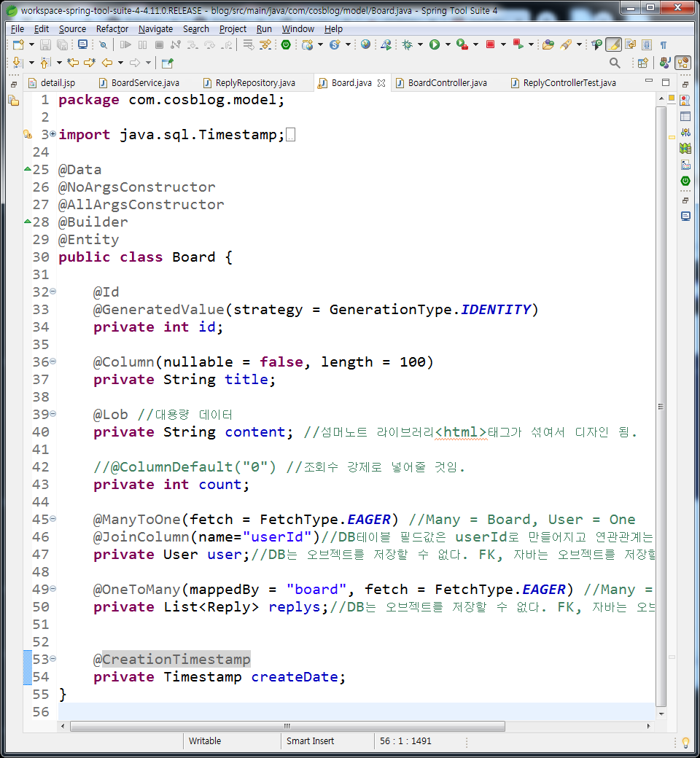The image size is (700, 758).
Task: Toggle Block Selection Mode icon
Action: coord(647,45)
